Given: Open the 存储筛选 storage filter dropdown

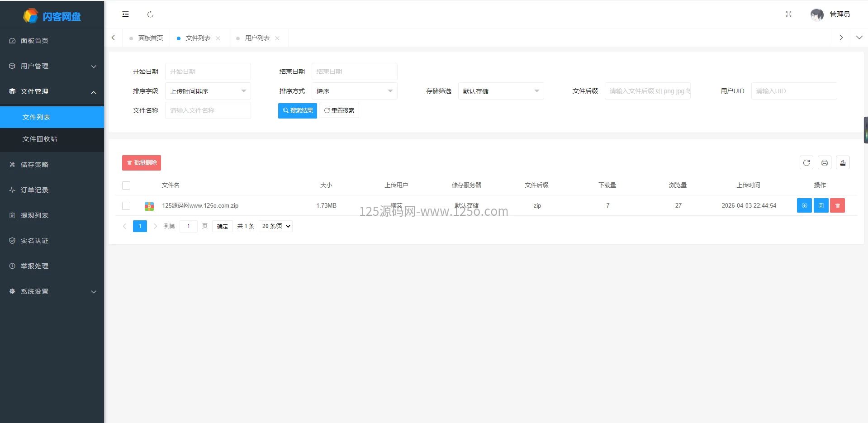Looking at the screenshot, I should [501, 91].
